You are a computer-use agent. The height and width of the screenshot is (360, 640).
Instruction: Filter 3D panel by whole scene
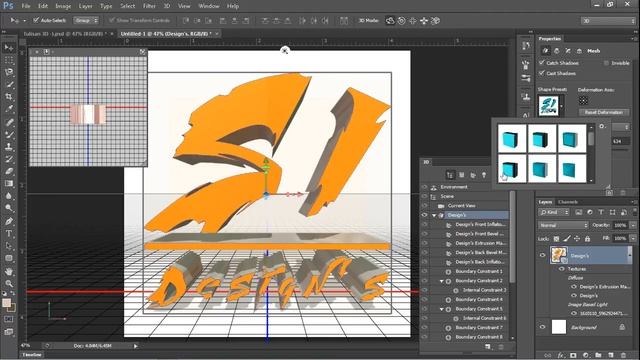click(x=450, y=175)
